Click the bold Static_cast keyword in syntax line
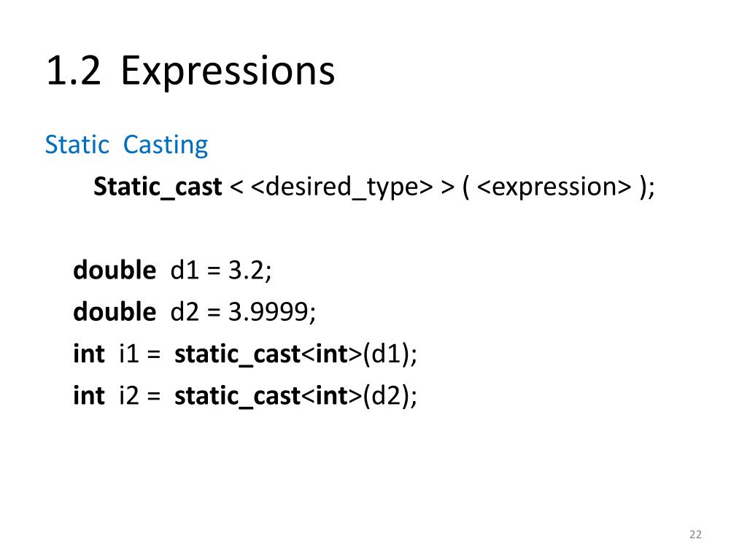747x560 pixels. click(x=158, y=187)
